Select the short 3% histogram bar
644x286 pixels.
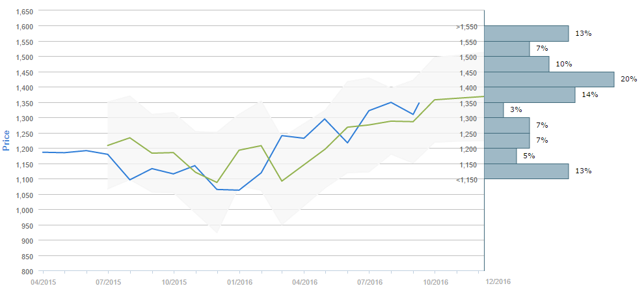(x=494, y=110)
